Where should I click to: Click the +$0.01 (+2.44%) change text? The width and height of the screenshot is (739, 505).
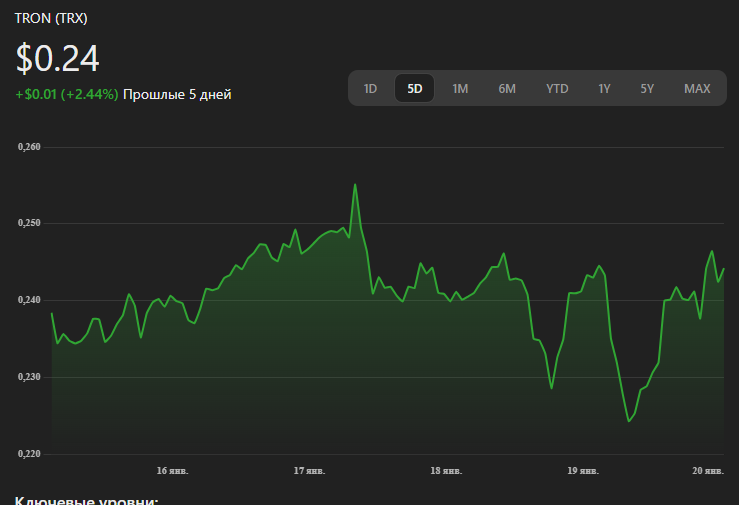pyautogui.click(x=67, y=94)
